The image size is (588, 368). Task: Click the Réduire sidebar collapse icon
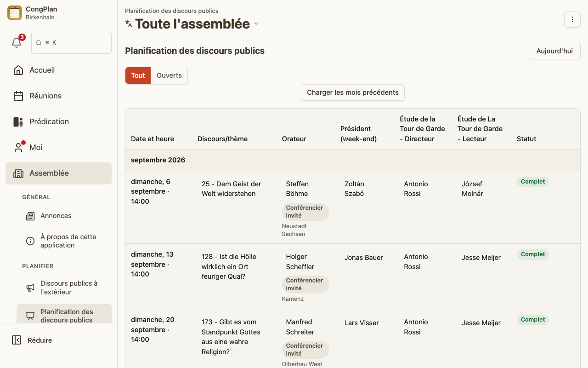17,340
